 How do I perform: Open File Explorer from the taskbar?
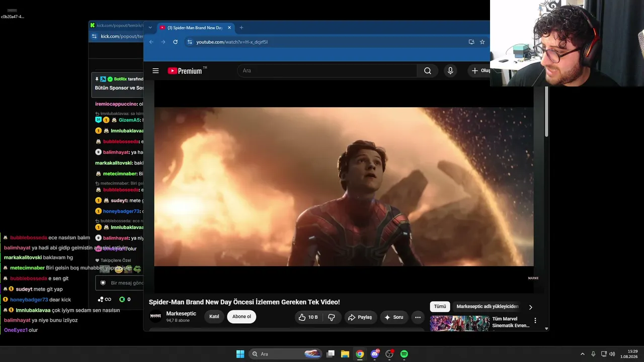(x=345, y=354)
